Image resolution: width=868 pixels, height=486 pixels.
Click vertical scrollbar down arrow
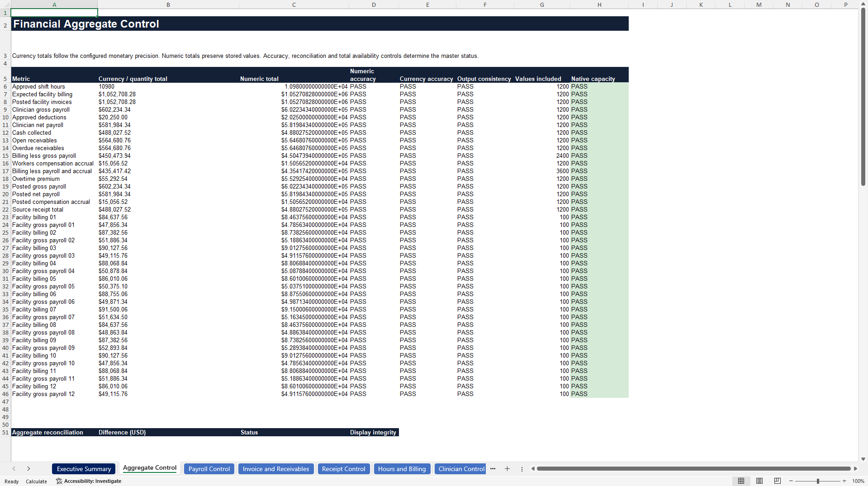pos(863,459)
